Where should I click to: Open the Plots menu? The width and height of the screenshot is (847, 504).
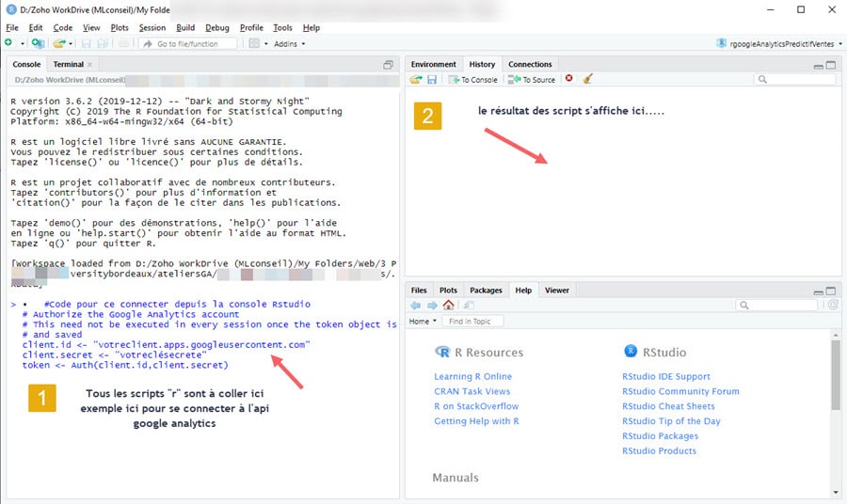pyautogui.click(x=120, y=27)
